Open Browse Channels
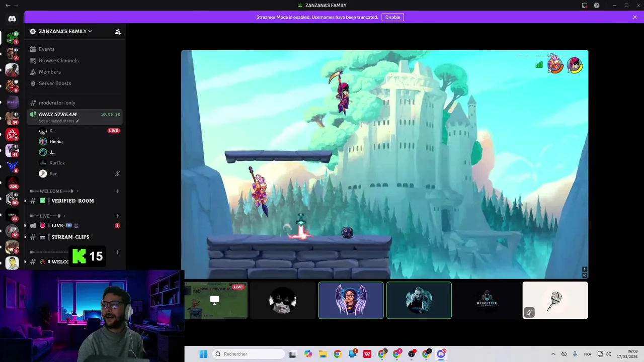The height and width of the screenshot is (362, 644). tap(74, 60)
